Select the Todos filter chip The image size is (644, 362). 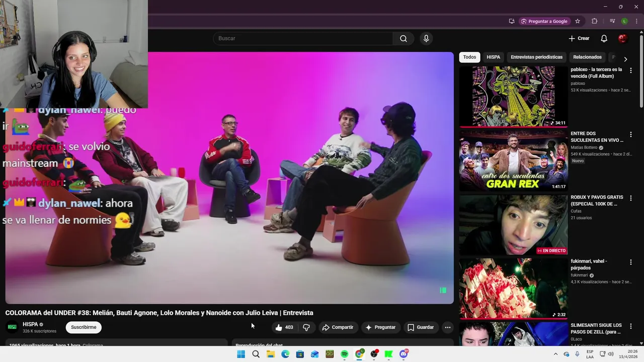click(469, 57)
